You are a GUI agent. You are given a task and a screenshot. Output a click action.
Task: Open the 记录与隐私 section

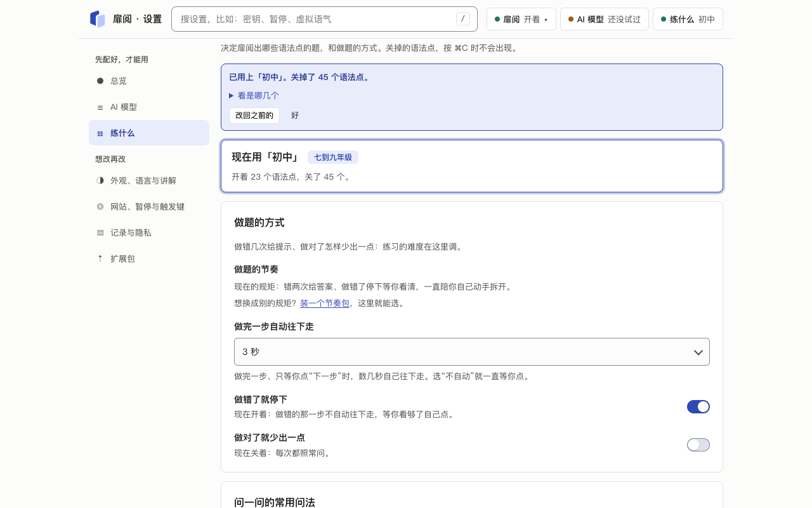[x=149, y=232]
